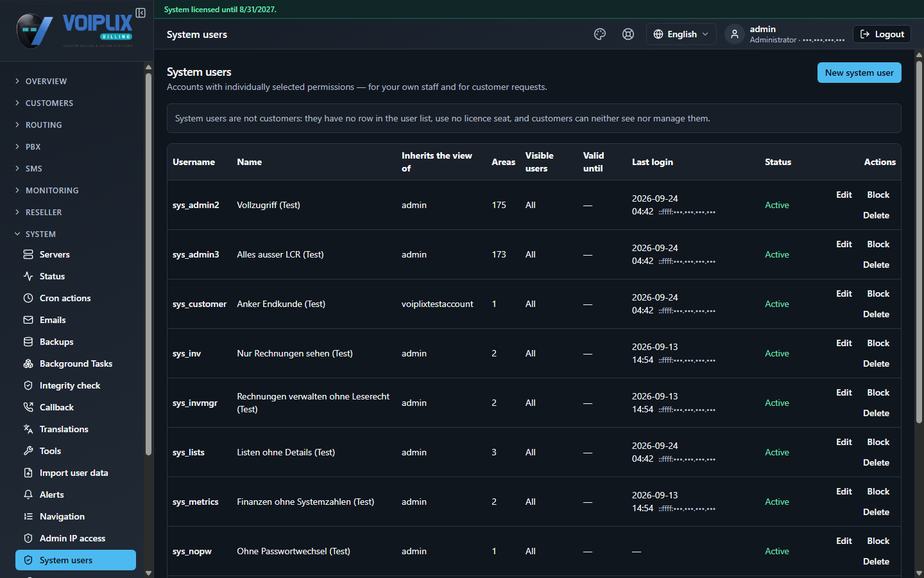The width and height of the screenshot is (924, 578).
Task: Click the username sys_invmgr
Action: click(195, 403)
